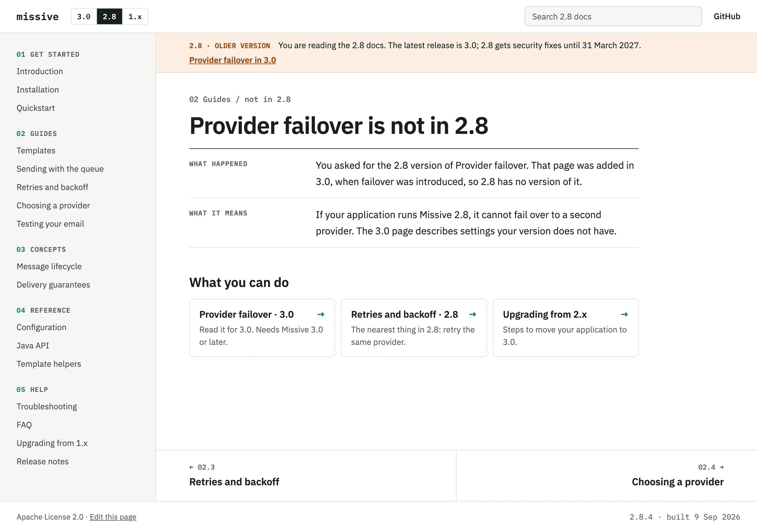Image resolution: width=757 pixels, height=532 pixels.
Task: Open the Retries and backoff · 2.8 card
Action: point(414,328)
